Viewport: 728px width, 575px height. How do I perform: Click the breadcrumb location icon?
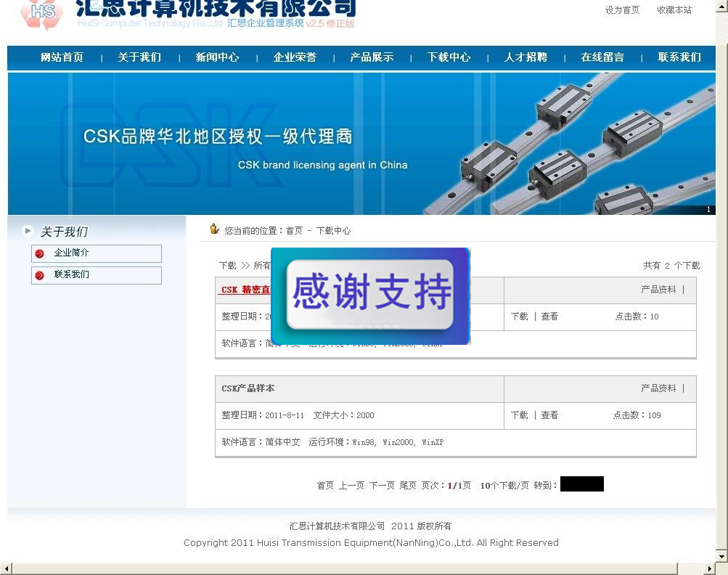[x=214, y=229]
